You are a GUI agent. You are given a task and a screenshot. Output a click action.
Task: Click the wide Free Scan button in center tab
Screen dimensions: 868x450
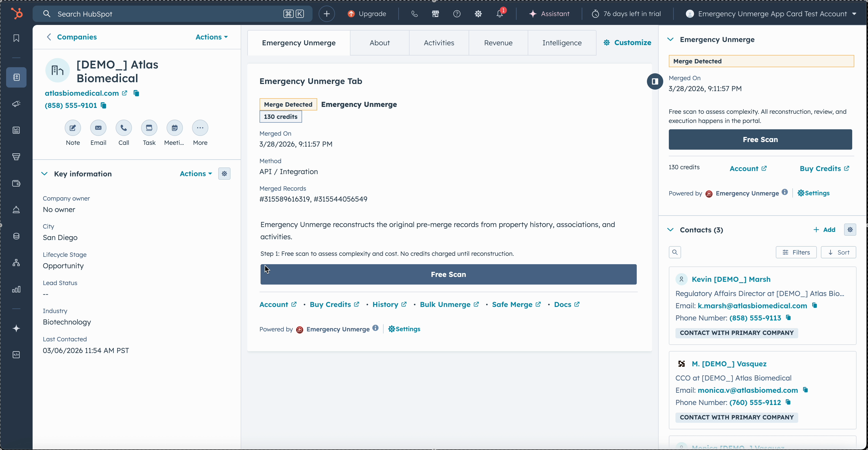448,275
